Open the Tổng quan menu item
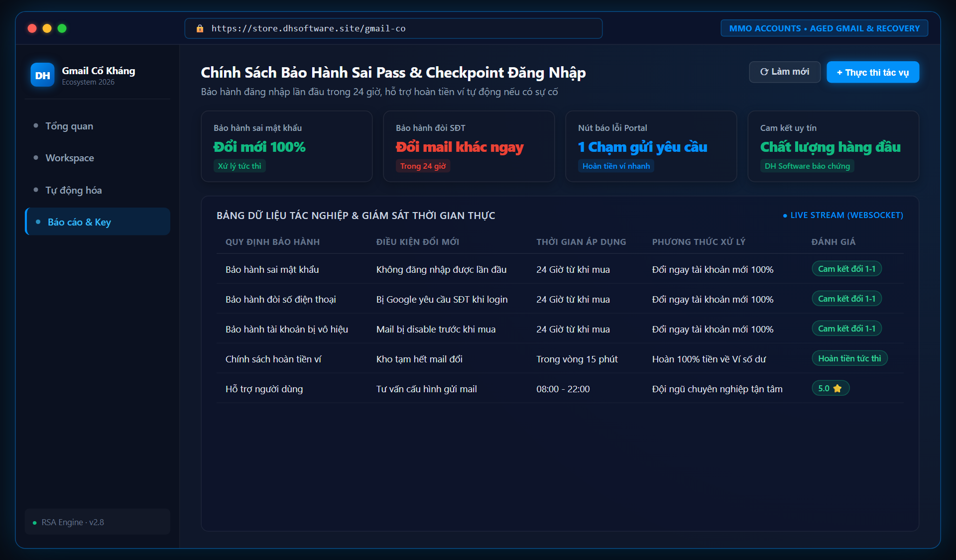 (x=98, y=126)
